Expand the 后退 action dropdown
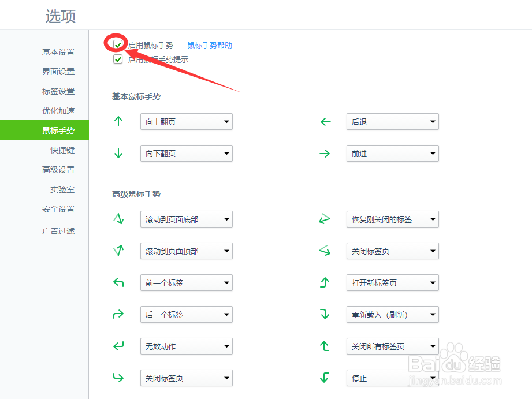 pyautogui.click(x=392, y=121)
